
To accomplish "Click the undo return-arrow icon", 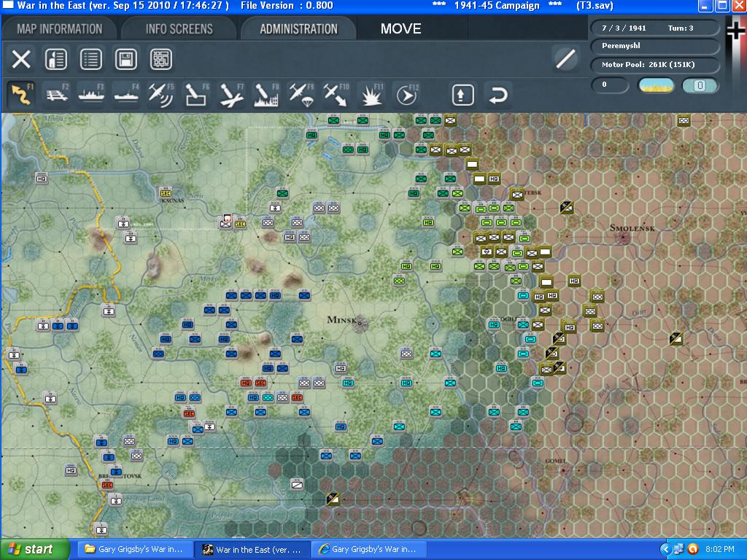I will point(498,94).
